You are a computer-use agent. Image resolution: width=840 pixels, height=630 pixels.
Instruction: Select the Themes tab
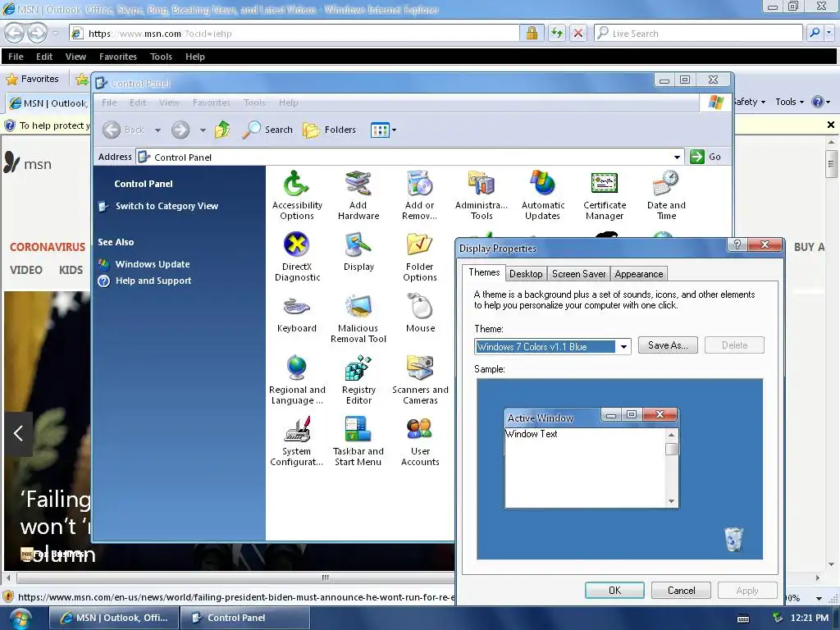[484, 272]
